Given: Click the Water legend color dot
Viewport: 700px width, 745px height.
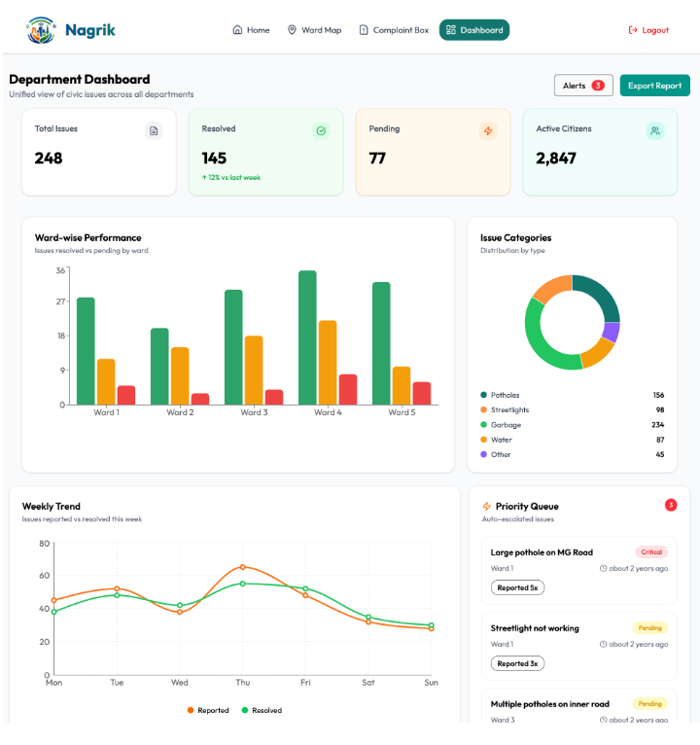Looking at the screenshot, I should [x=483, y=440].
